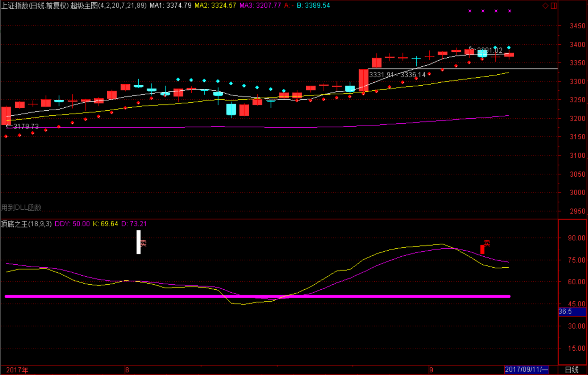Click the MA2: 3324.57 legend label
The height and width of the screenshot is (375, 588).
215,6
